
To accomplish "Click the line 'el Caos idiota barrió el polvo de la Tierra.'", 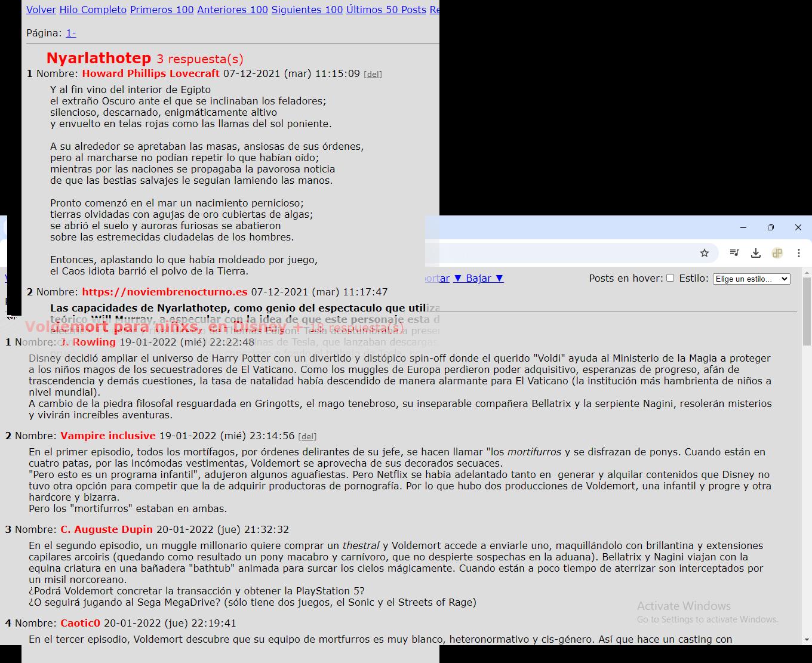I will click(x=149, y=271).
